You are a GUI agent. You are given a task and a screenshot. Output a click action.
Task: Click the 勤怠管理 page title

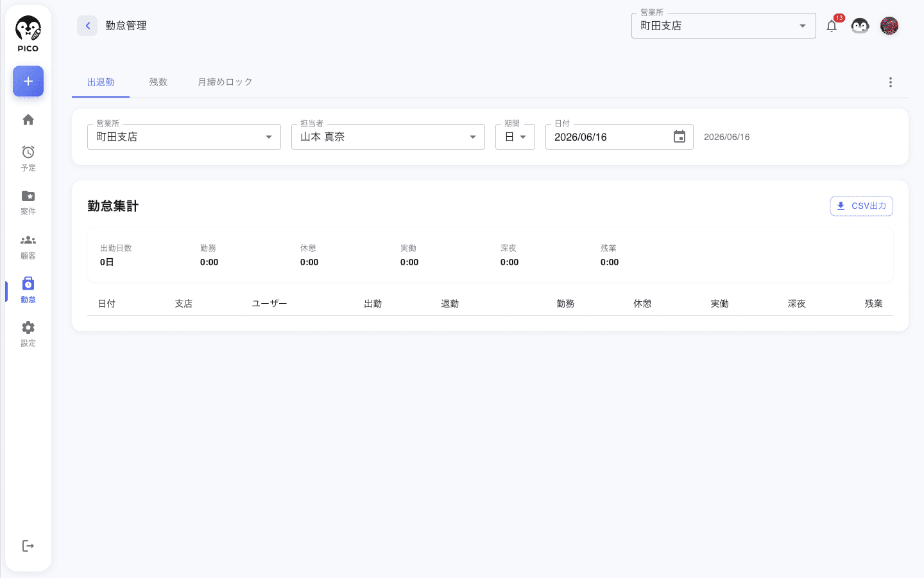(x=126, y=26)
